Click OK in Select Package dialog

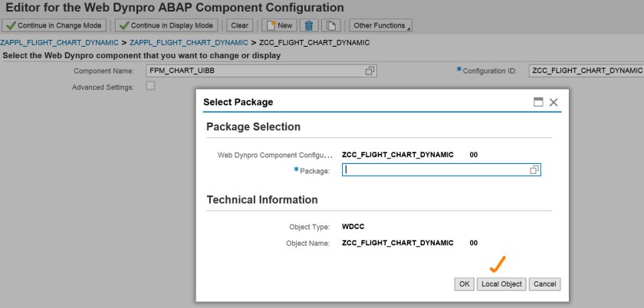(x=464, y=283)
